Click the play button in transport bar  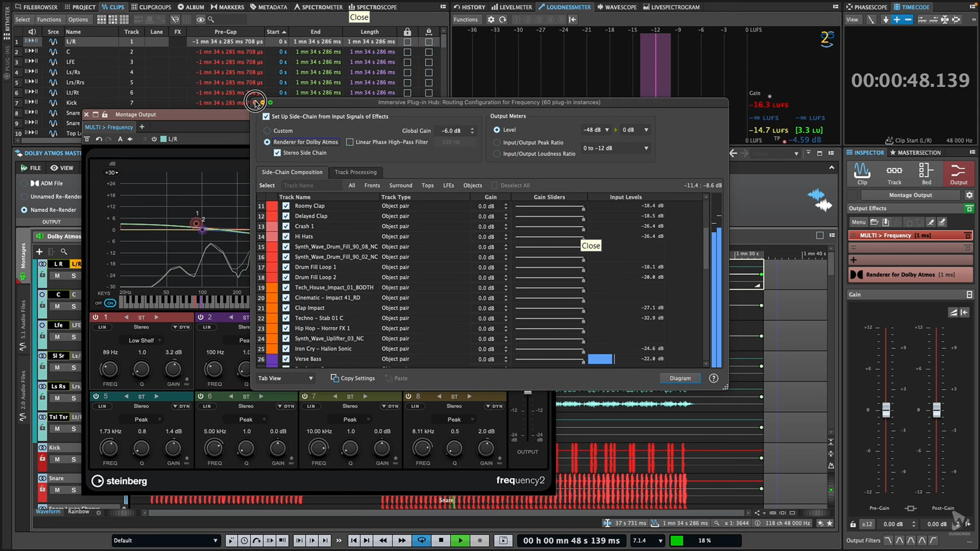click(x=460, y=540)
